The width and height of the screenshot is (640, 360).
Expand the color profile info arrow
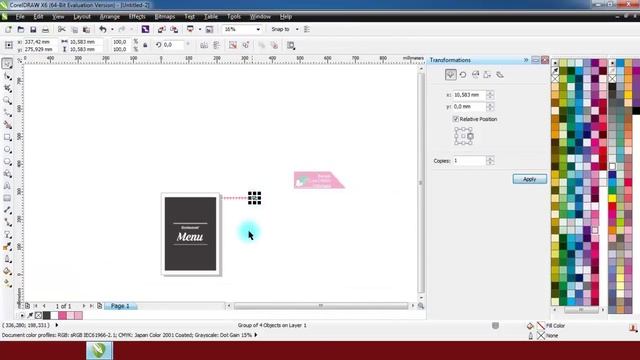pos(256,335)
